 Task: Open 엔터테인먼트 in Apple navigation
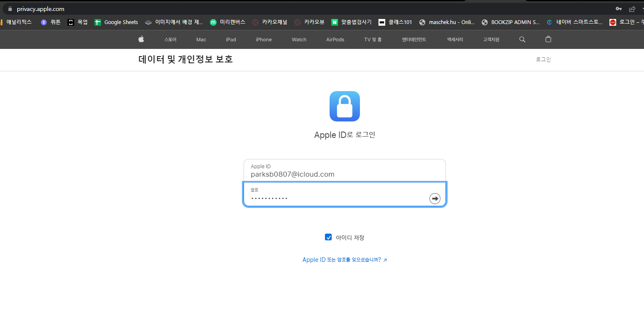click(414, 40)
